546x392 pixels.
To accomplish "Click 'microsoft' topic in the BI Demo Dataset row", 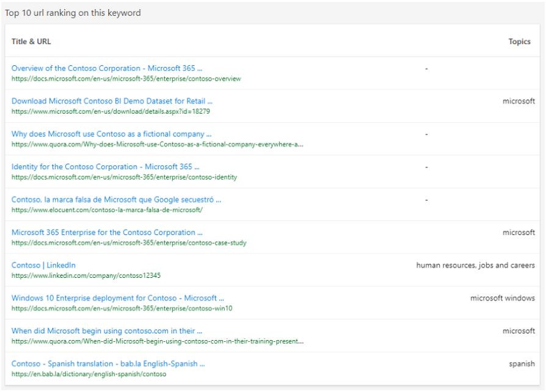I will pos(519,101).
